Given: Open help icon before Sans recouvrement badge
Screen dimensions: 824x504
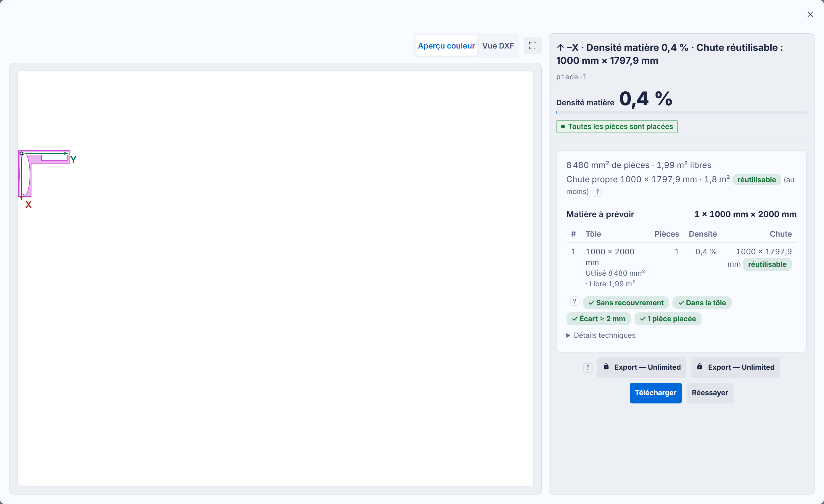Looking at the screenshot, I should (x=574, y=301).
